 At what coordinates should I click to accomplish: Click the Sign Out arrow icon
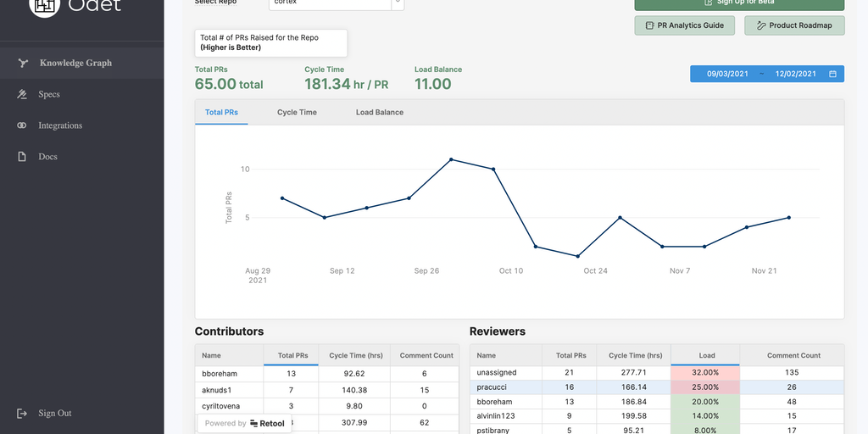click(23, 414)
